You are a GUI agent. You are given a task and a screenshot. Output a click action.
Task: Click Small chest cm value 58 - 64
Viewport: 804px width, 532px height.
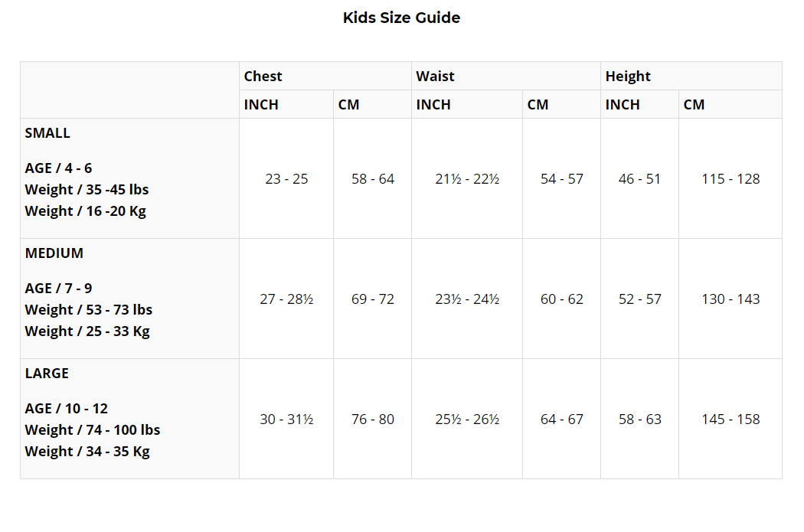click(x=373, y=179)
